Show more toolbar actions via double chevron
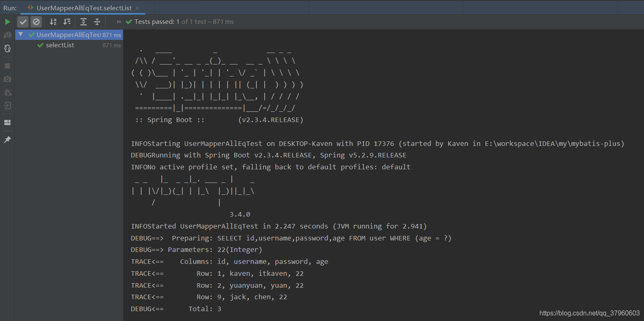644x321 pixels. pos(119,22)
